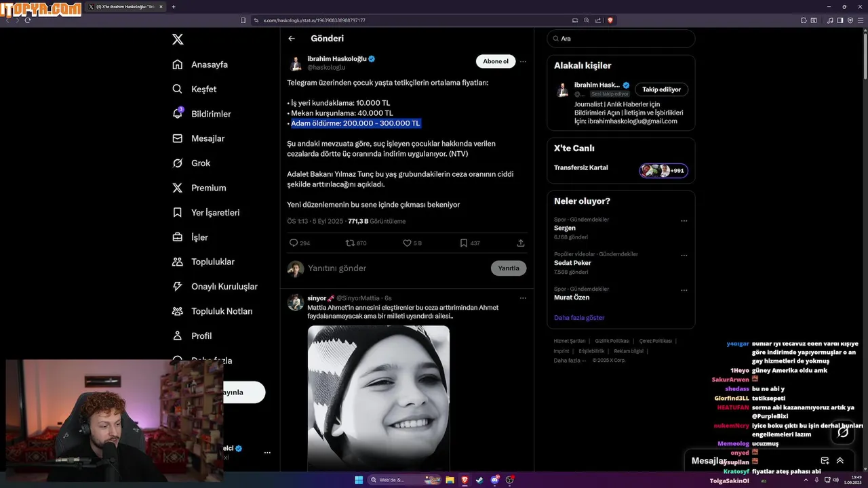The image size is (868, 488).
Task: Click the share icon on the post
Action: [521, 243]
